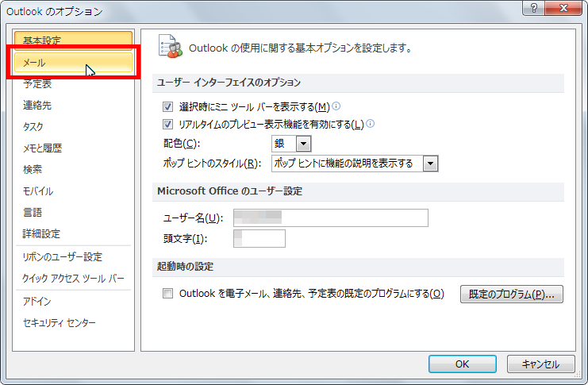Click the ユーザー名 text field
Screen dimensions: 588x385
[x=331, y=218]
